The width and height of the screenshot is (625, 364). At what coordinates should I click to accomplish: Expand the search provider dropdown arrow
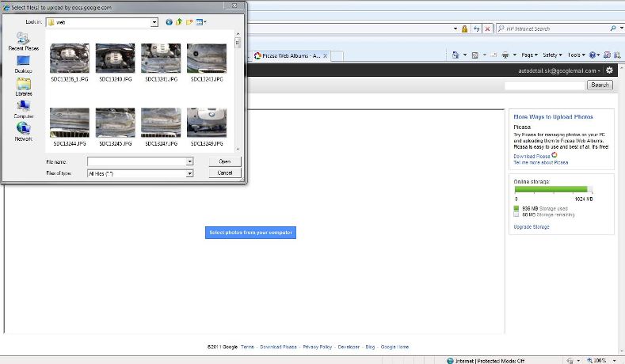coord(621,28)
